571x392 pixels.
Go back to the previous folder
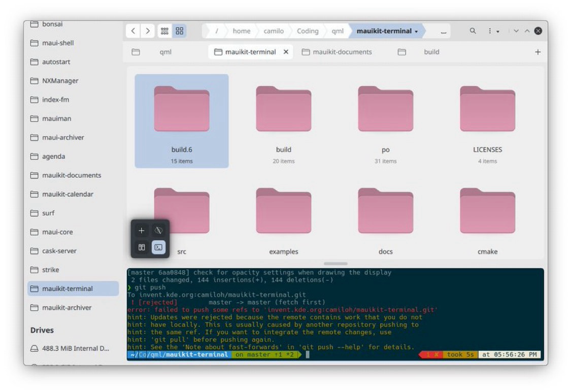133,31
